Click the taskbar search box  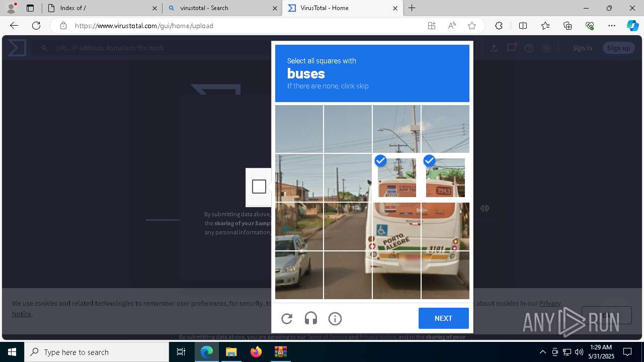(x=97, y=352)
